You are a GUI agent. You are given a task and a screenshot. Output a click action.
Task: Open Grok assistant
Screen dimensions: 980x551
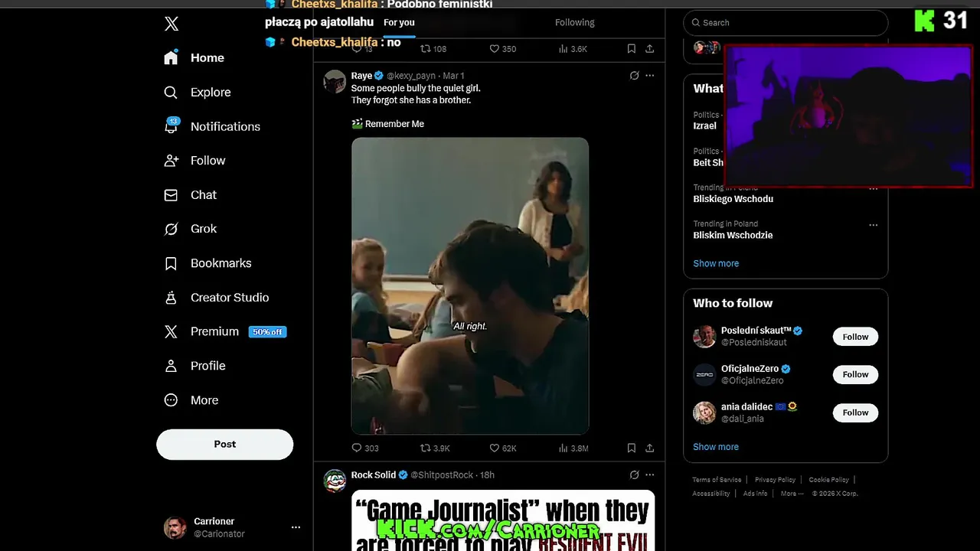coord(191,229)
